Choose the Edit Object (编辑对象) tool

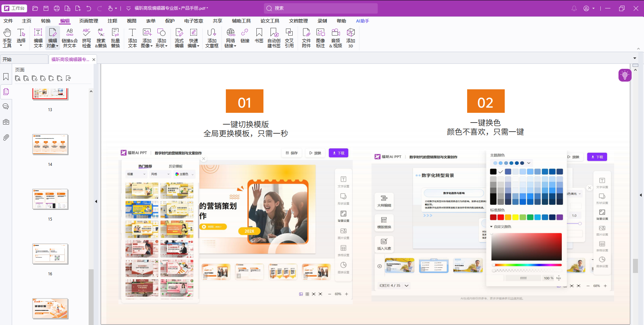53,38
